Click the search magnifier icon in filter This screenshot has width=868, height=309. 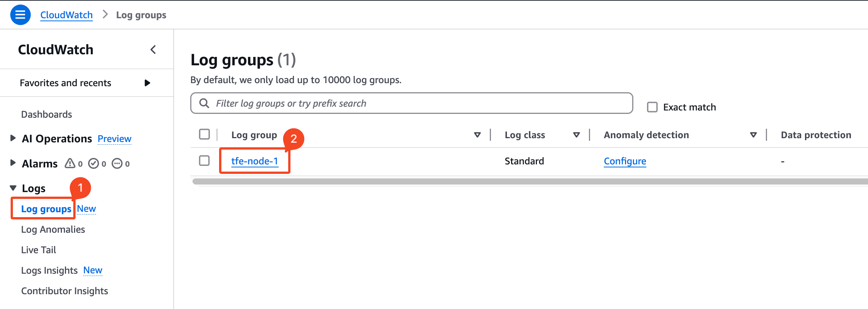[204, 103]
